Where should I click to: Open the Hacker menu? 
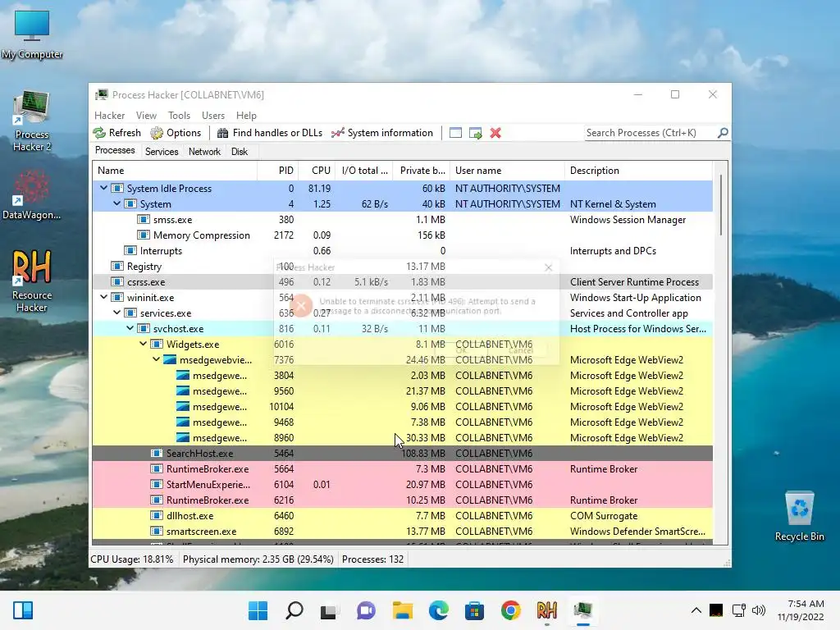click(109, 115)
